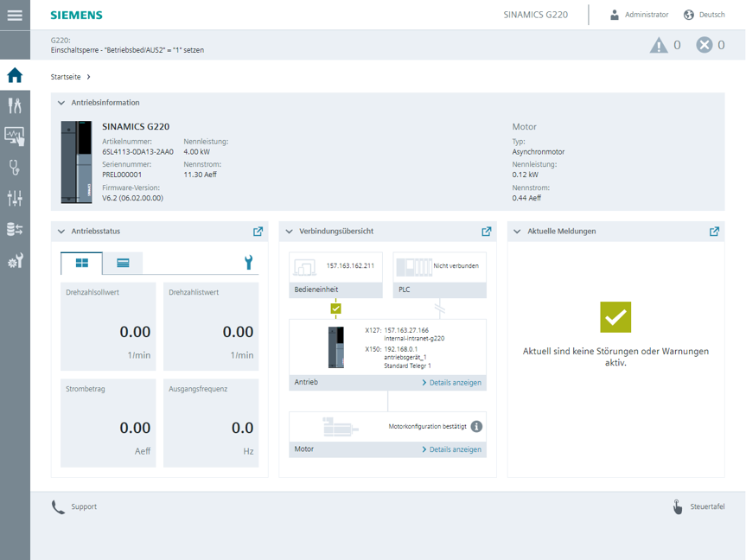Open the Administrator user icon
Screen dimensions: 746x560
point(615,15)
